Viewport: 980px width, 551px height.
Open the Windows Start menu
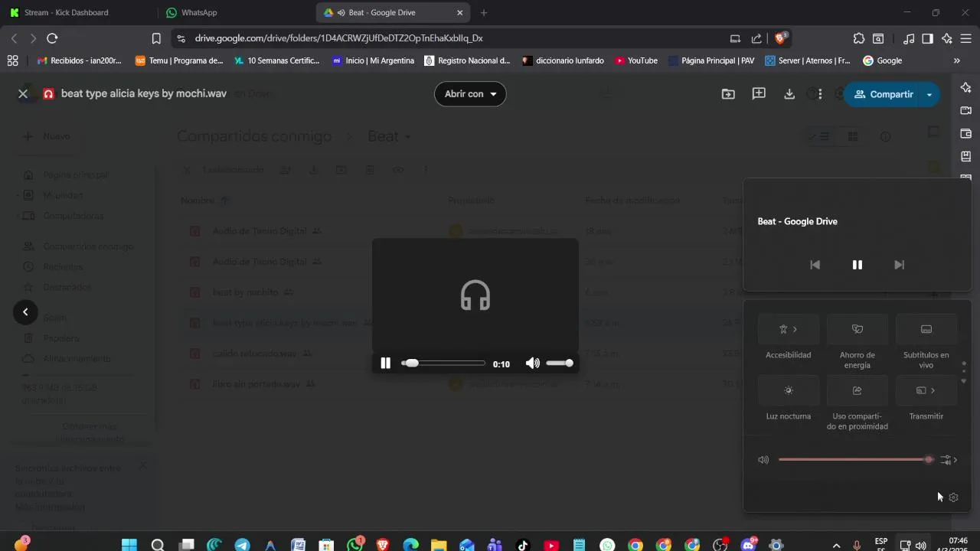(x=129, y=546)
